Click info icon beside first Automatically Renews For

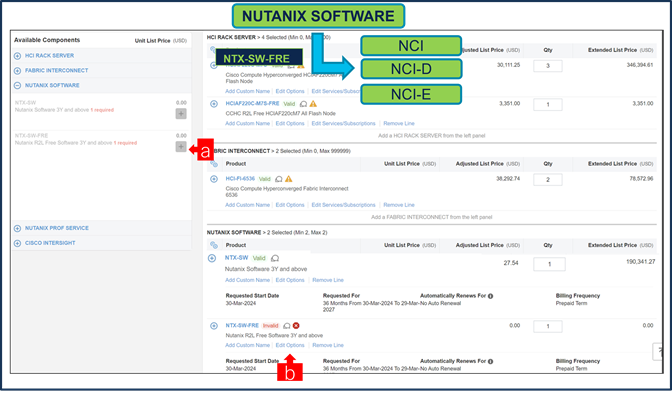click(490, 296)
